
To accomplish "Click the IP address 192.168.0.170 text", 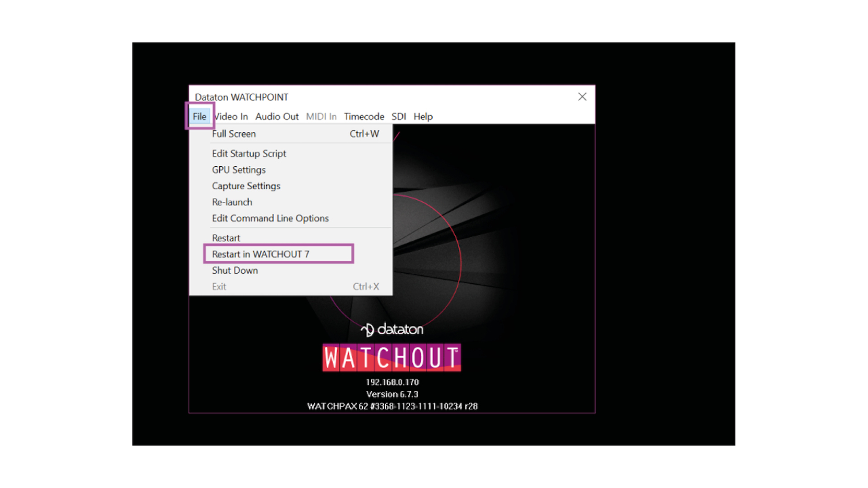I will (392, 382).
